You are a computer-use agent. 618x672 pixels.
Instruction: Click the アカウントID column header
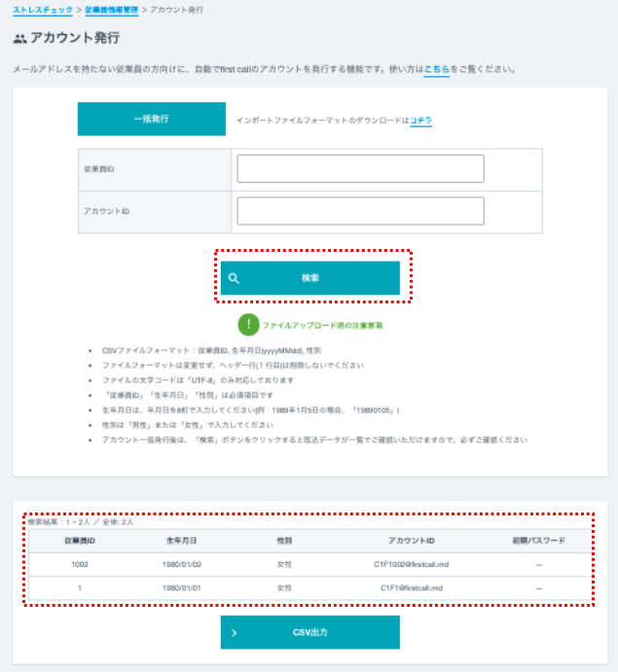[412, 541]
